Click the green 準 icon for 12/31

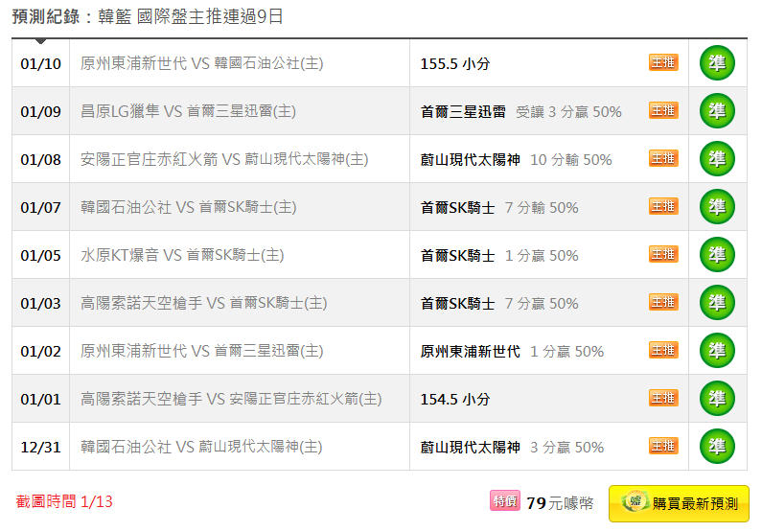717,447
